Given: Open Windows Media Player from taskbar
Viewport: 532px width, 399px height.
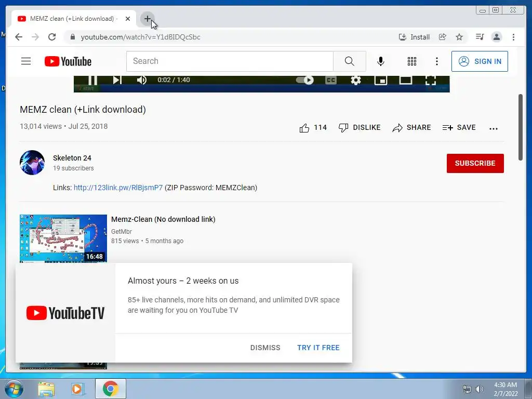Looking at the screenshot, I should 77,389.
